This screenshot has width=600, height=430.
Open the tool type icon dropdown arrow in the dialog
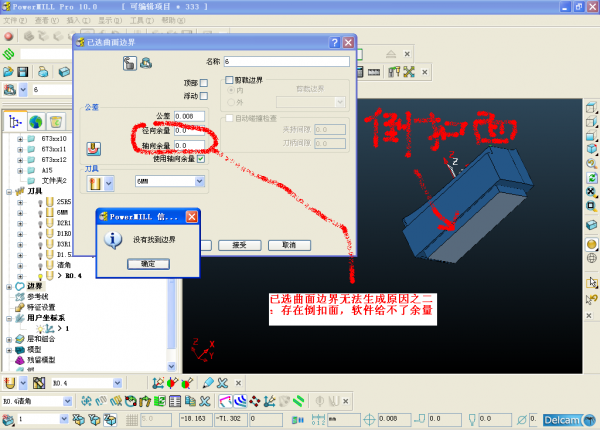click(109, 183)
